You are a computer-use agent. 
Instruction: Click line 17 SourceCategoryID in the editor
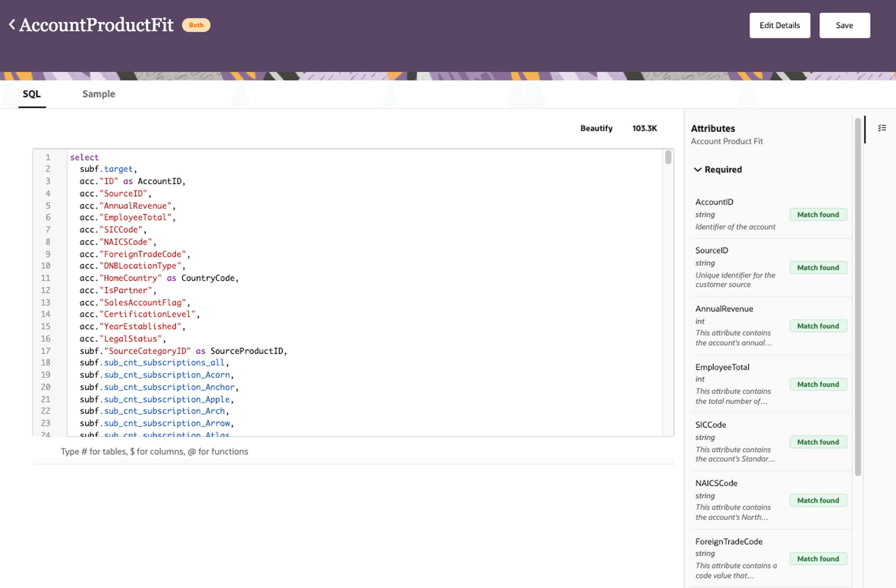tap(148, 351)
